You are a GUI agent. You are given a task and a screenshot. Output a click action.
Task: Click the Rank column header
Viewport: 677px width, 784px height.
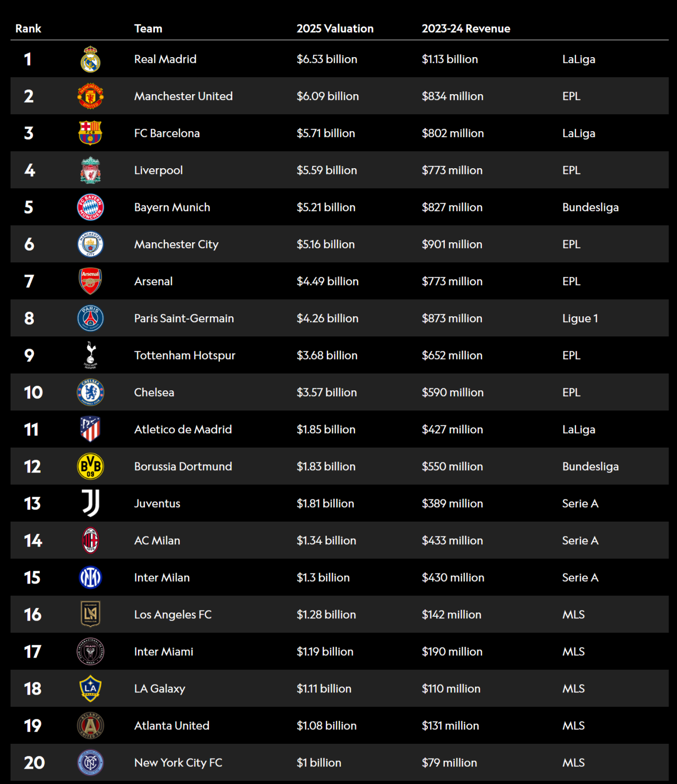coord(28,29)
